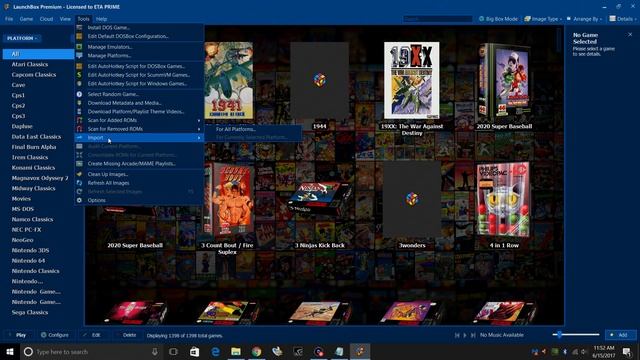Select Edit Default DOSBox Configuration
This screenshot has height=360, width=640.
coord(139,36)
